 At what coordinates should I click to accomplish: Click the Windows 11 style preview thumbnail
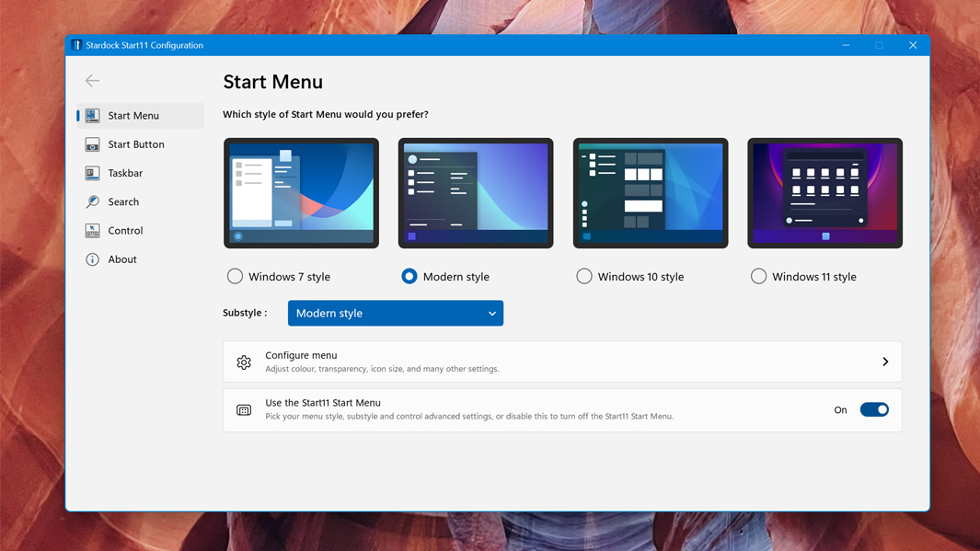pyautogui.click(x=824, y=193)
